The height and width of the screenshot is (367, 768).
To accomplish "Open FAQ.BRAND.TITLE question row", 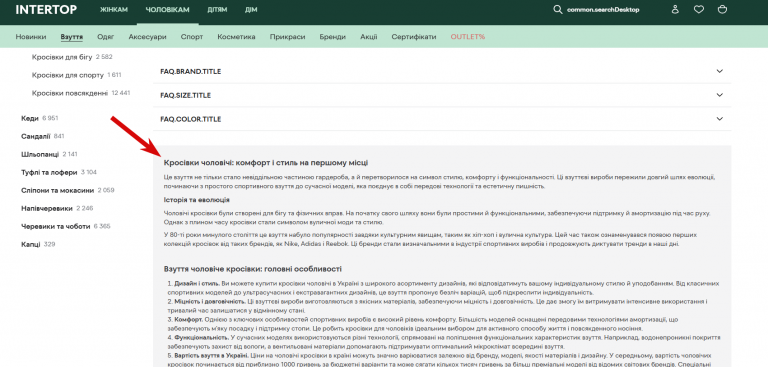I will tap(442, 72).
